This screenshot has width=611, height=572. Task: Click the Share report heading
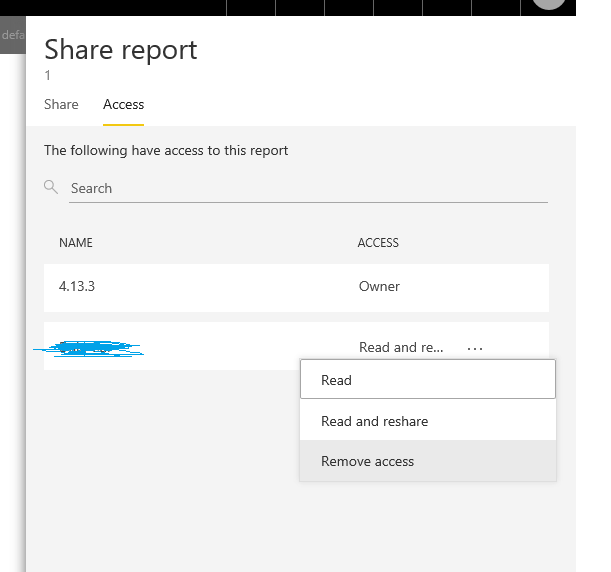coord(121,50)
